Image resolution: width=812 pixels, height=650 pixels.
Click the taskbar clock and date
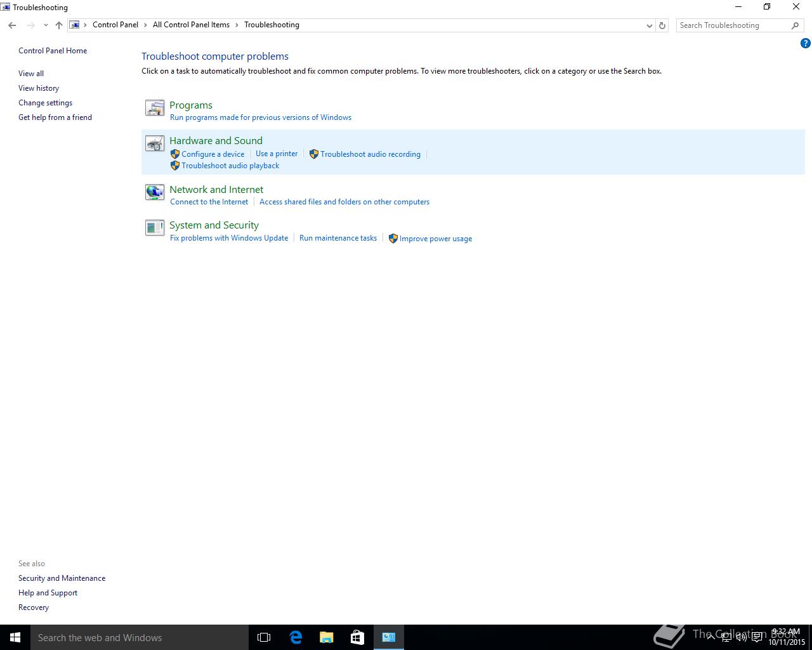[x=787, y=637]
